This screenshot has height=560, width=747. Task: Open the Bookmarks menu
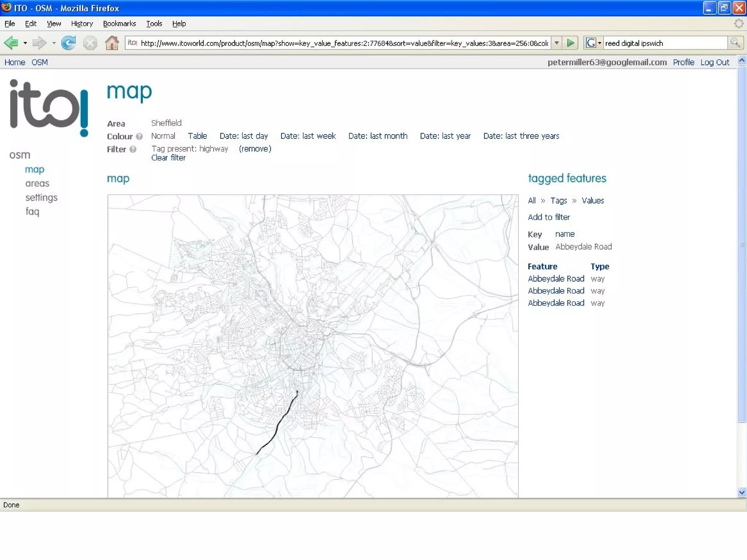click(119, 24)
